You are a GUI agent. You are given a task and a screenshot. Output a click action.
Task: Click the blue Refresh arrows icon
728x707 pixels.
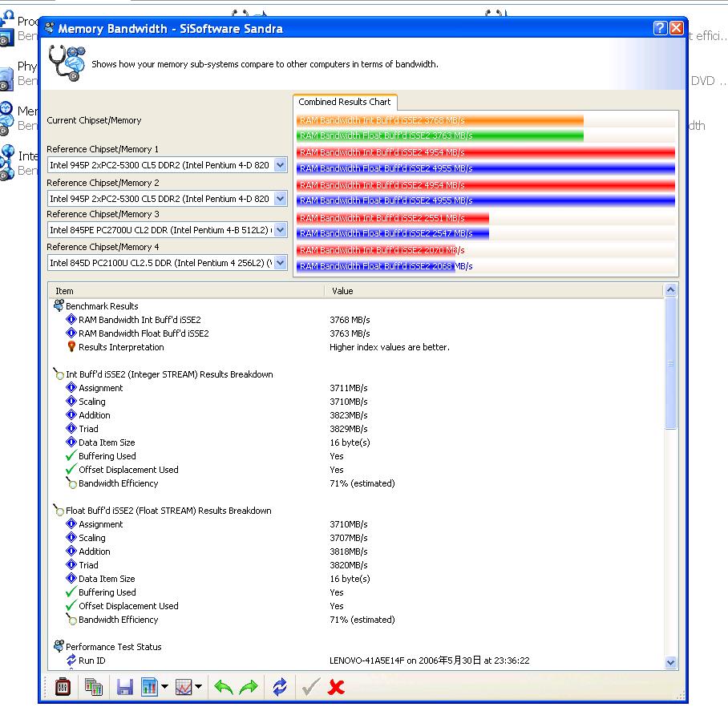click(279, 687)
